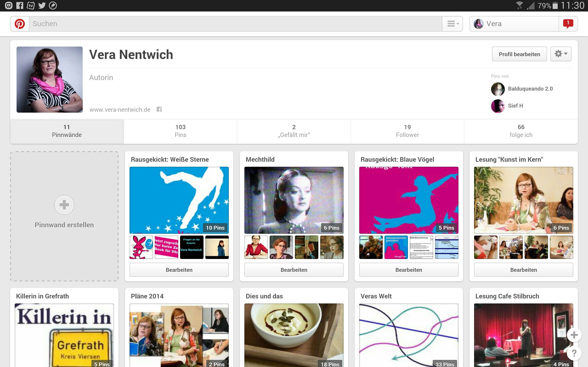
Task: Open Rausgekickt: Weiße Sterne cover image
Action: click(x=179, y=200)
